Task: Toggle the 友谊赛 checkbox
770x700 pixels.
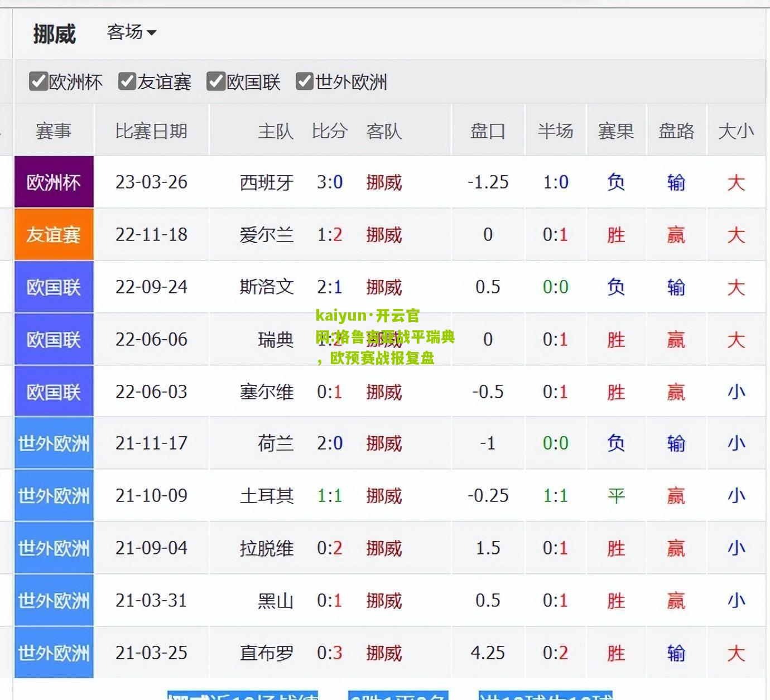Action: [x=127, y=81]
